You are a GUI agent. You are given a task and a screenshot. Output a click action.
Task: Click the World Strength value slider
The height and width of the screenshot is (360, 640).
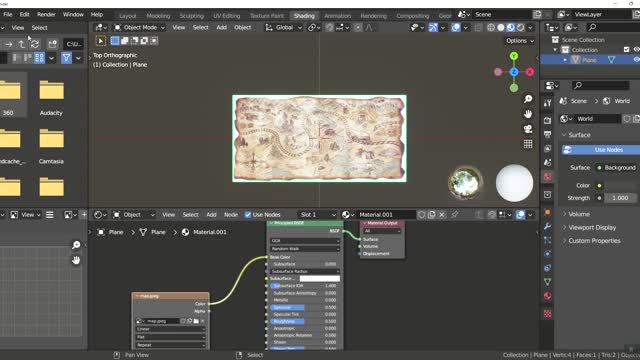click(620, 198)
